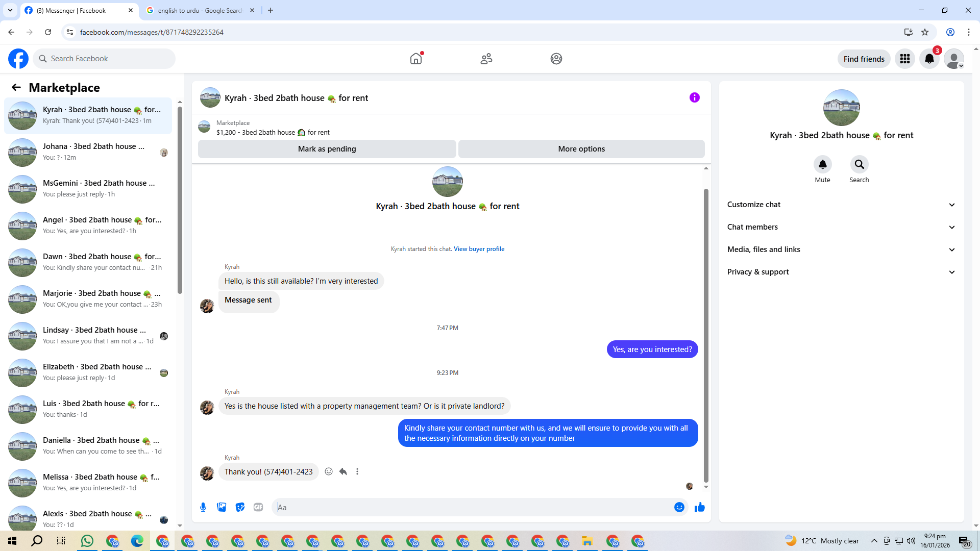Send a thumbs-up like

(699, 507)
